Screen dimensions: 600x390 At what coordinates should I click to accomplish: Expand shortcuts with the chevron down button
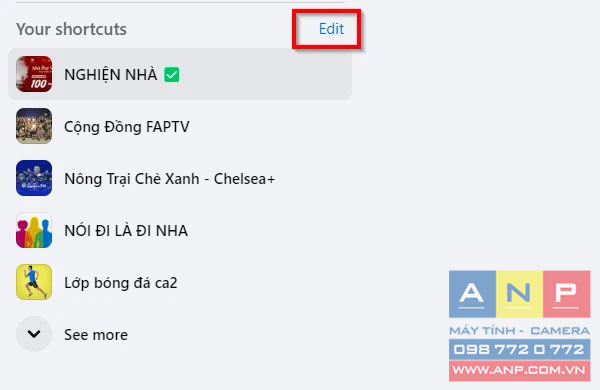coord(34,334)
